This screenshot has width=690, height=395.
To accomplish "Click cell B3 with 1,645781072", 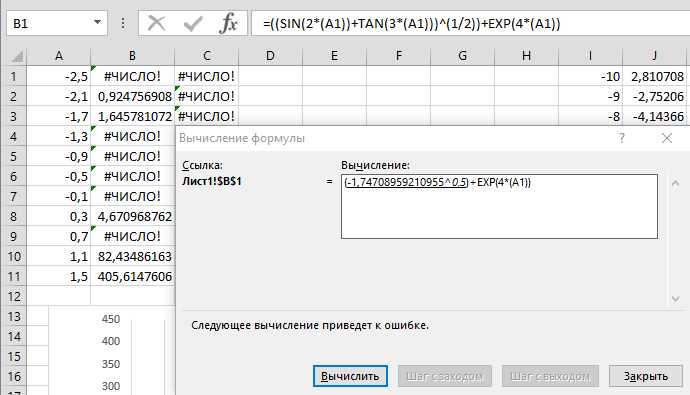I will click(x=132, y=117).
